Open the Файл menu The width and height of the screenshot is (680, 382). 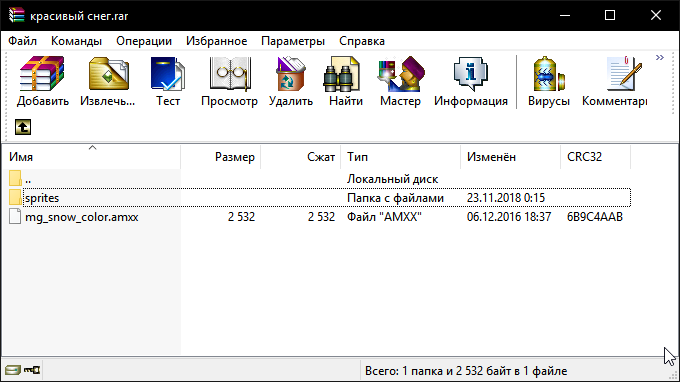tap(23, 41)
